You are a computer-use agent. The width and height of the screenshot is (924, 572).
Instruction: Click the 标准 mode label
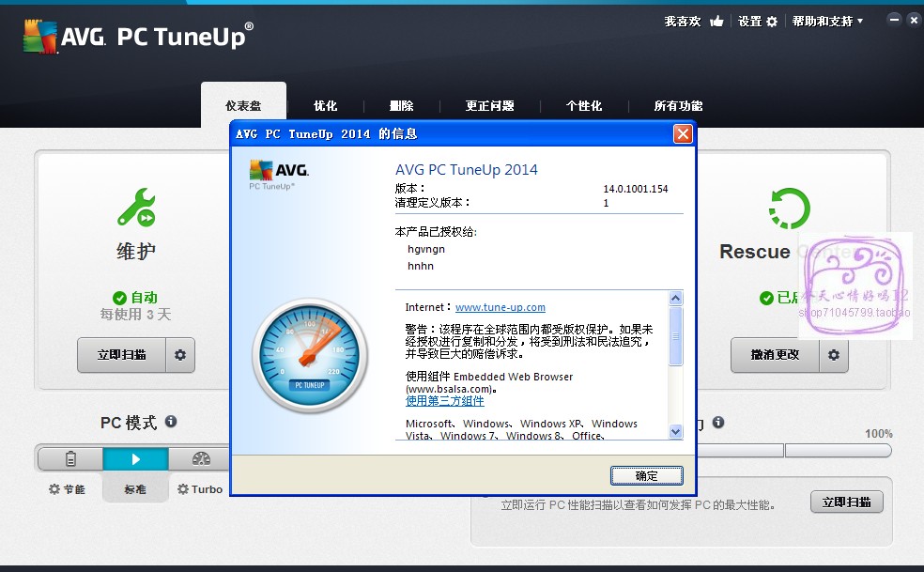[135, 489]
